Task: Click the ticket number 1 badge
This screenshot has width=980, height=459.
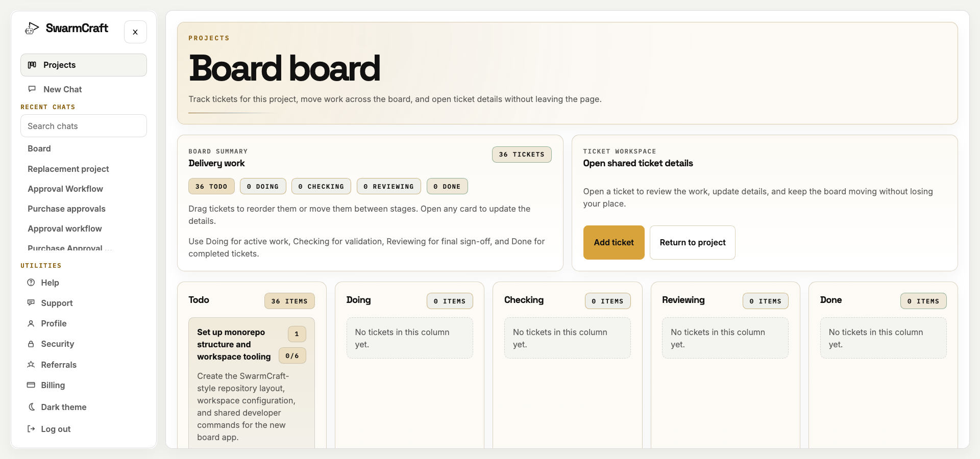Action: click(297, 334)
